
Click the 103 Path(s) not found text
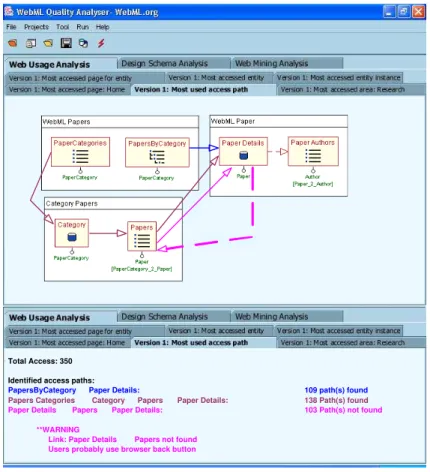tap(343, 410)
